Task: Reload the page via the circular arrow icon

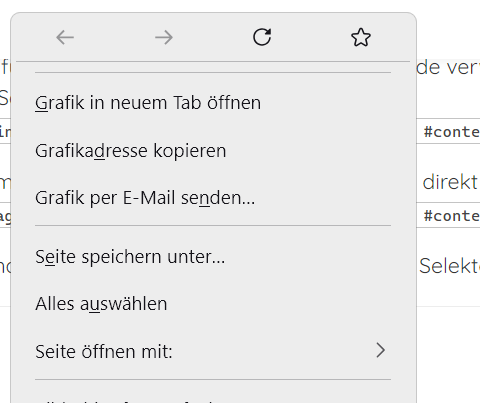Action: tap(262, 37)
